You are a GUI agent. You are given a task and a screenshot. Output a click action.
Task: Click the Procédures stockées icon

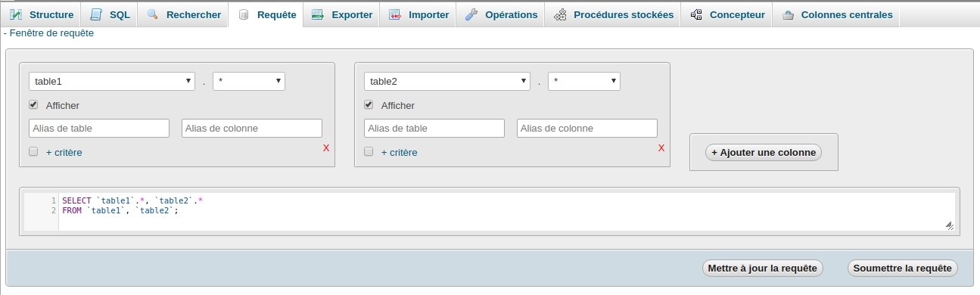560,14
